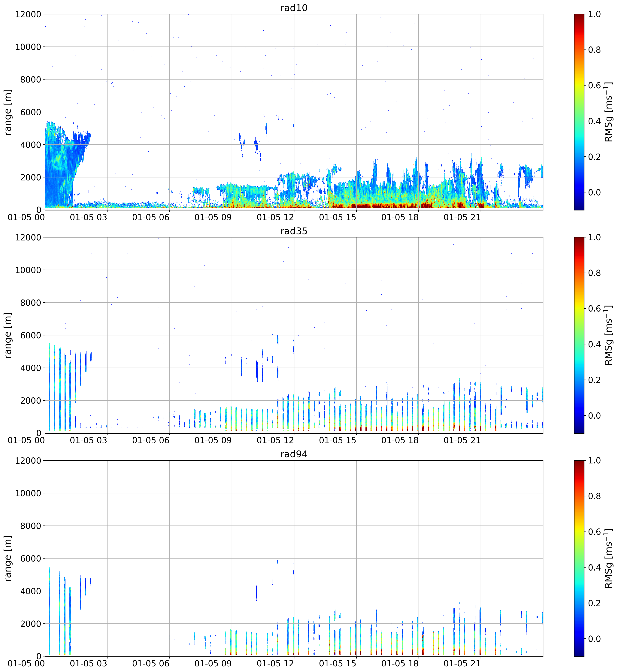
Task: Click the rad10 colorbar tick '0.0'
Action: tap(595, 193)
